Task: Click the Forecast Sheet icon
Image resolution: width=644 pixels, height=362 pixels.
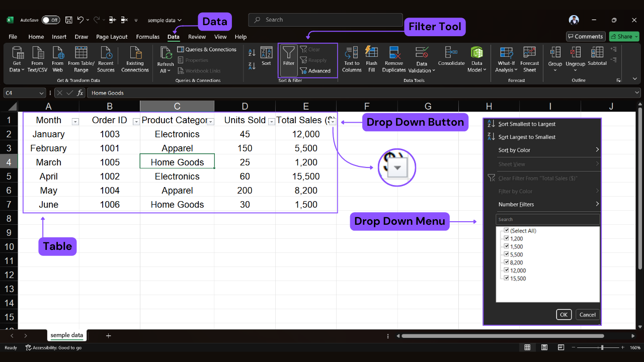Action: coord(529,59)
